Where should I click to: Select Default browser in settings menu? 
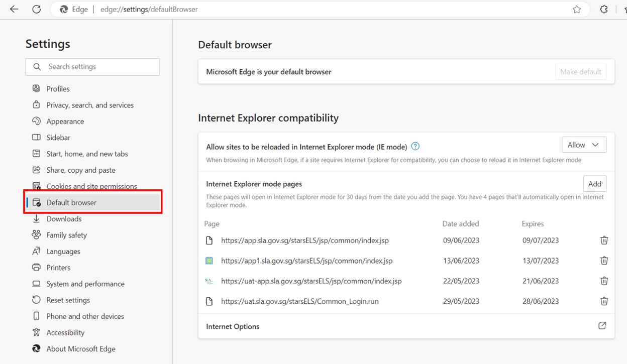click(x=93, y=202)
